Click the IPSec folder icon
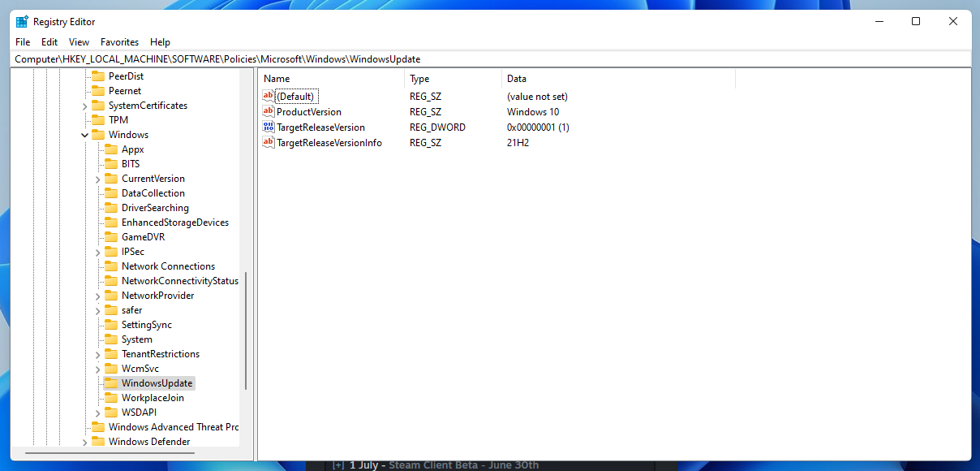The width and height of the screenshot is (980, 471). [x=111, y=252]
